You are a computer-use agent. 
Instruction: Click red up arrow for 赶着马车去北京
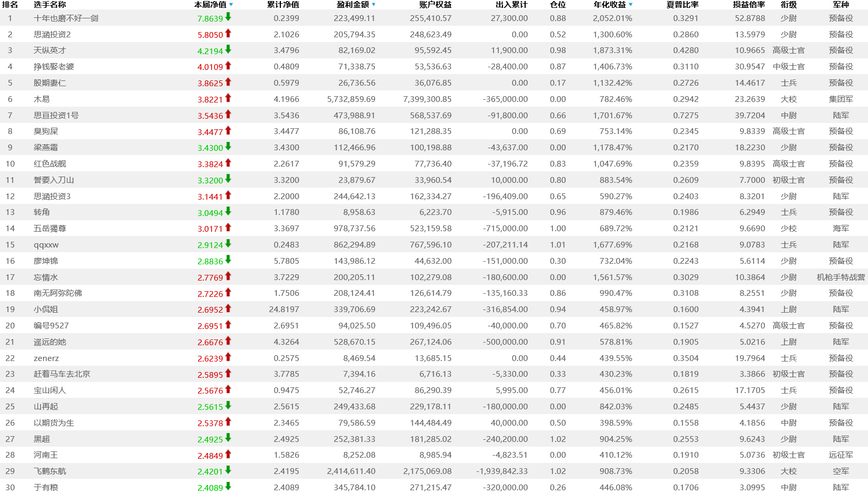228,373
